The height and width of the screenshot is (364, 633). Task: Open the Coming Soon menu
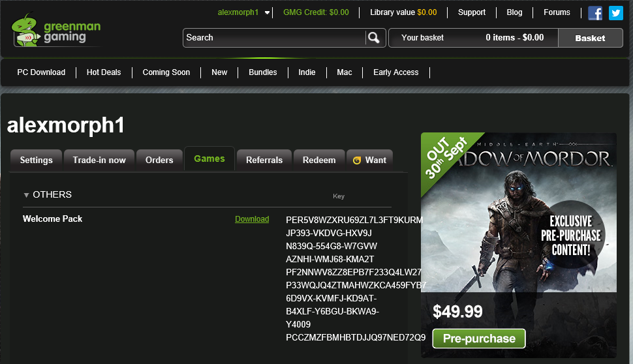pos(166,72)
